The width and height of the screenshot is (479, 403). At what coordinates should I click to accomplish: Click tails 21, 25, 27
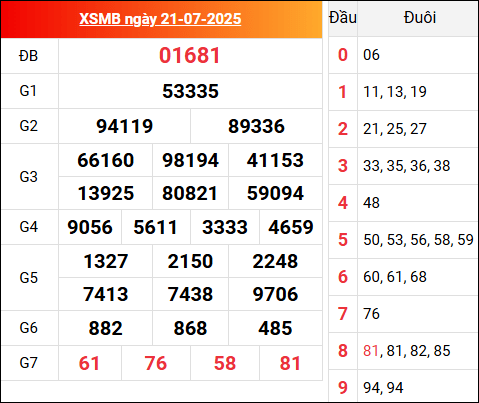pos(395,129)
